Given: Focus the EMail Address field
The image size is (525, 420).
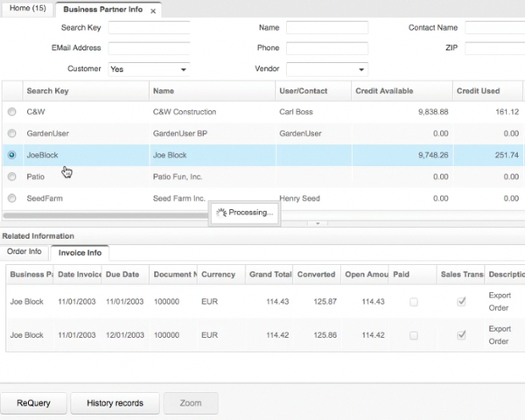Looking at the screenshot, I should click(x=149, y=48).
